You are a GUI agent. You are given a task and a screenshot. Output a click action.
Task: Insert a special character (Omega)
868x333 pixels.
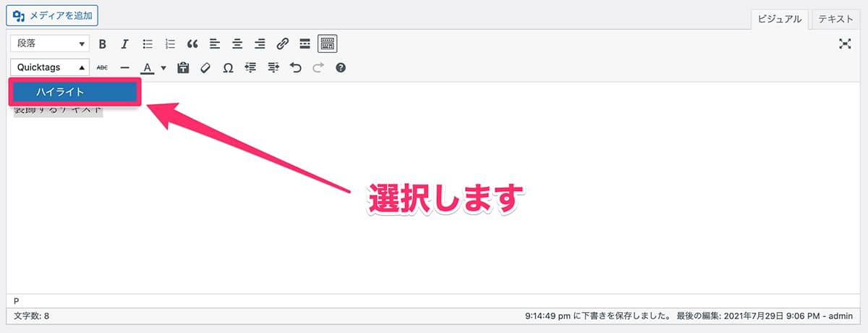228,68
